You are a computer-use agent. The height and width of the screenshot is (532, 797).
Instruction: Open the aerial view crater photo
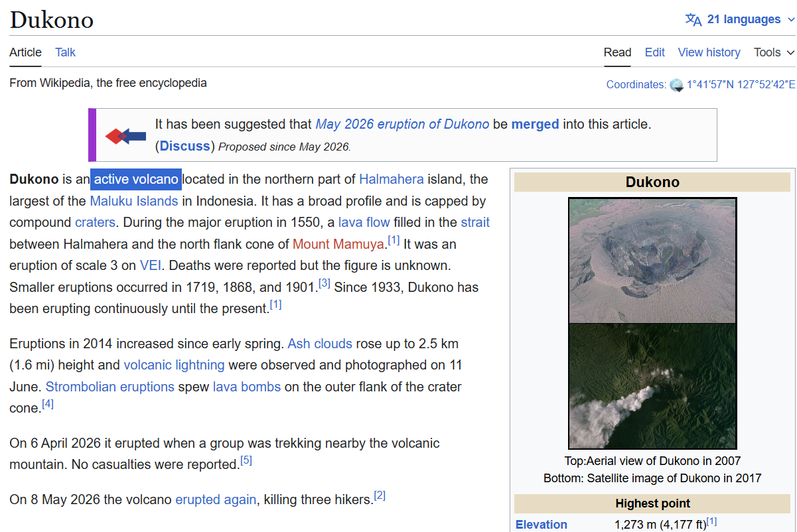652,260
